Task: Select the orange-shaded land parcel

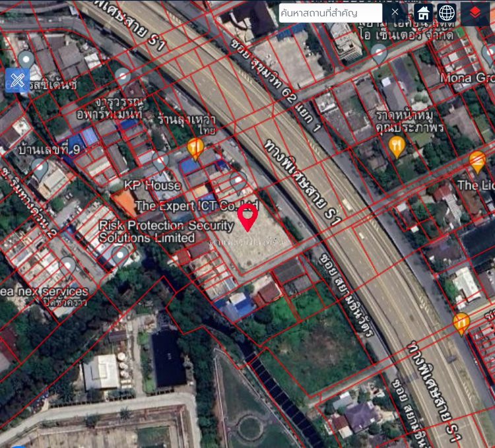Action: [123, 203]
